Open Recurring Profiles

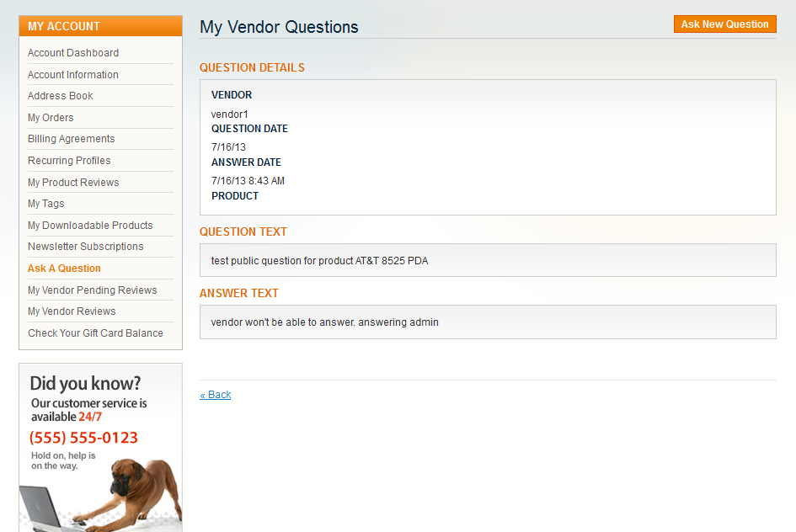pos(69,161)
